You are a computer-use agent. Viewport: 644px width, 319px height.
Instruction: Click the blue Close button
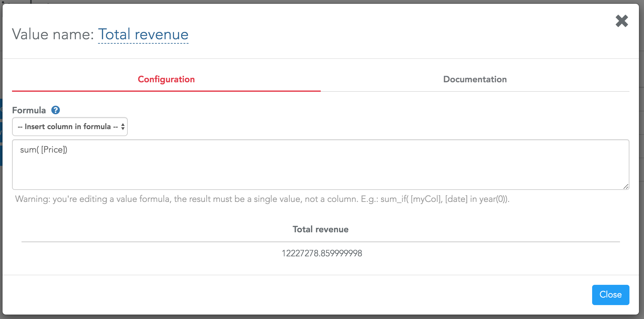(x=610, y=295)
